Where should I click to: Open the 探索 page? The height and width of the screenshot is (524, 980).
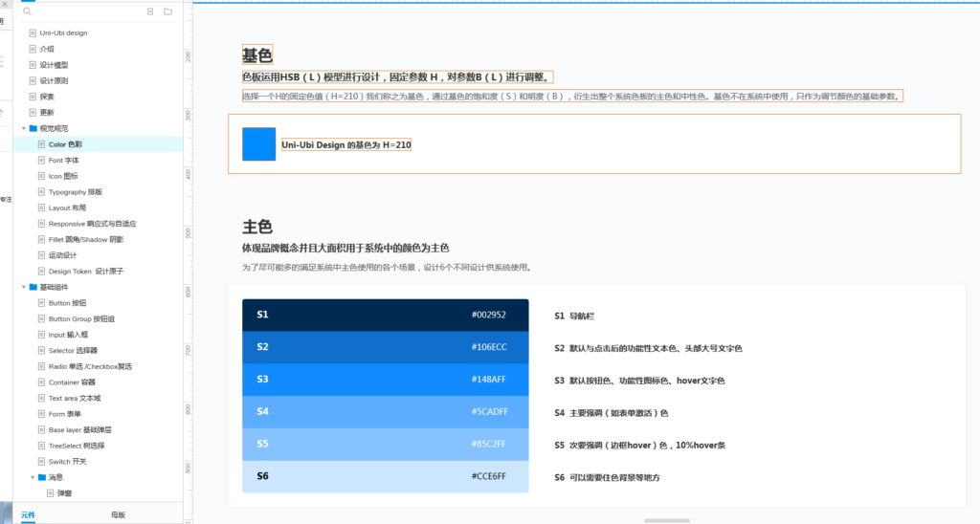[47, 97]
